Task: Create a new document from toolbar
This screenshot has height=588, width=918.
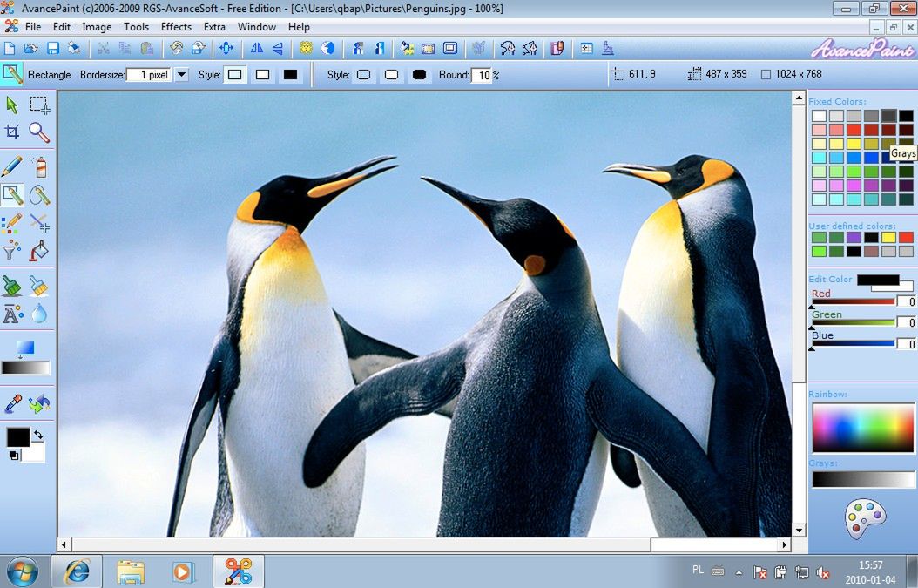Action: coord(10,49)
